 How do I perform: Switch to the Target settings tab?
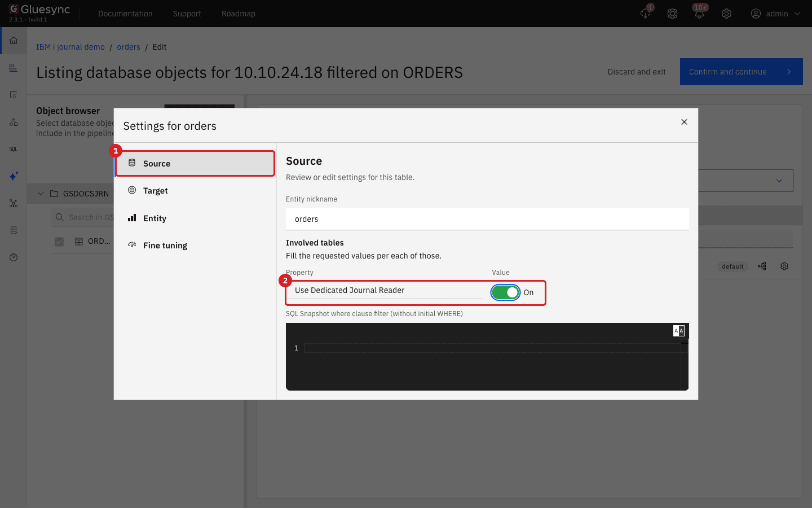tap(195, 191)
